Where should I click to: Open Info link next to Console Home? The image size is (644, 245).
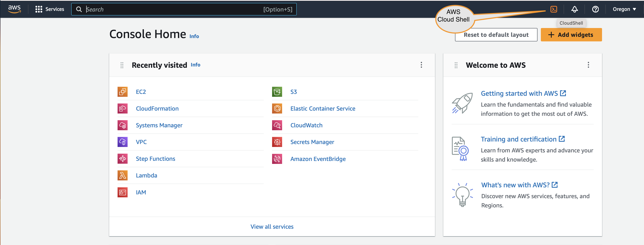(194, 36)
